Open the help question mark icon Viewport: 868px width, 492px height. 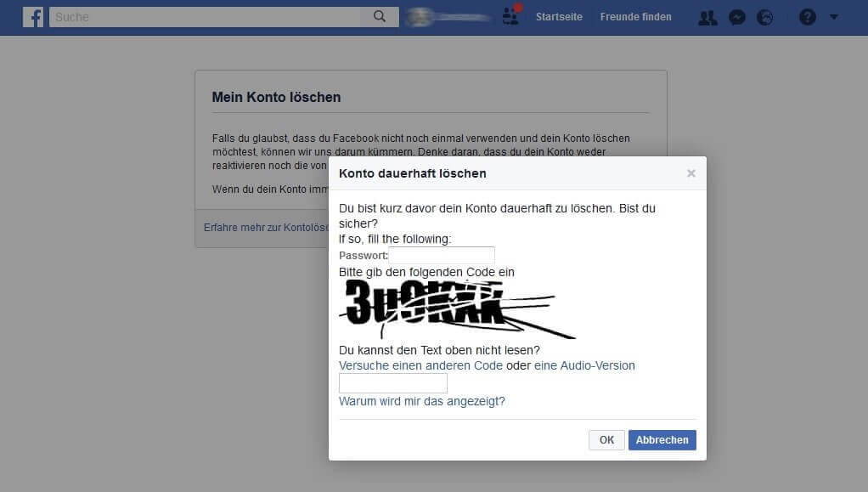pos(807,17)
